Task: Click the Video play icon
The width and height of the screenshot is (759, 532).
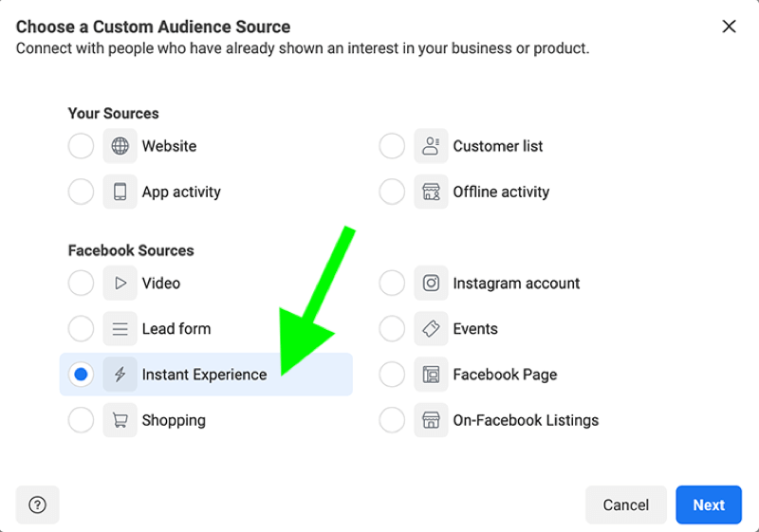Action: tap(120, 283)
